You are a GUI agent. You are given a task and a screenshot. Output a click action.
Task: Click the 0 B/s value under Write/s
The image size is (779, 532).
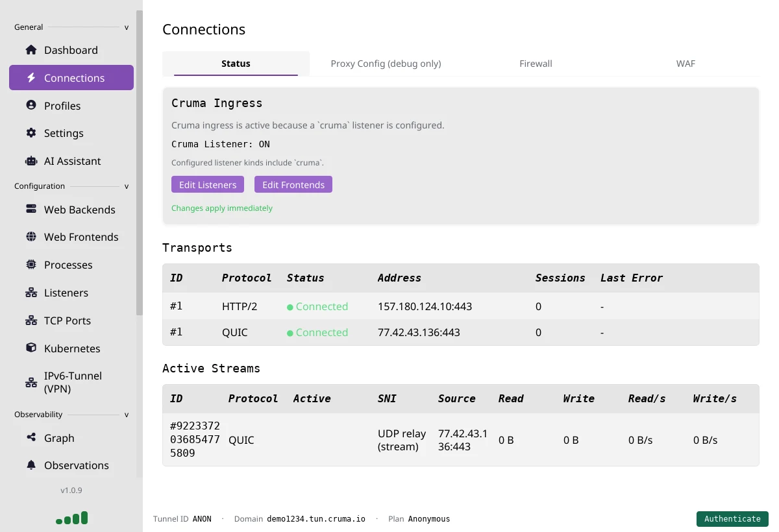(x=706, y=440)
